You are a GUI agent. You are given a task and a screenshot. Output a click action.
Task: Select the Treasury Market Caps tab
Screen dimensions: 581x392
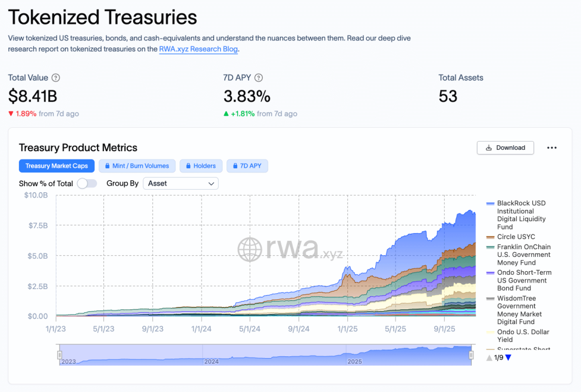(56, 166)
